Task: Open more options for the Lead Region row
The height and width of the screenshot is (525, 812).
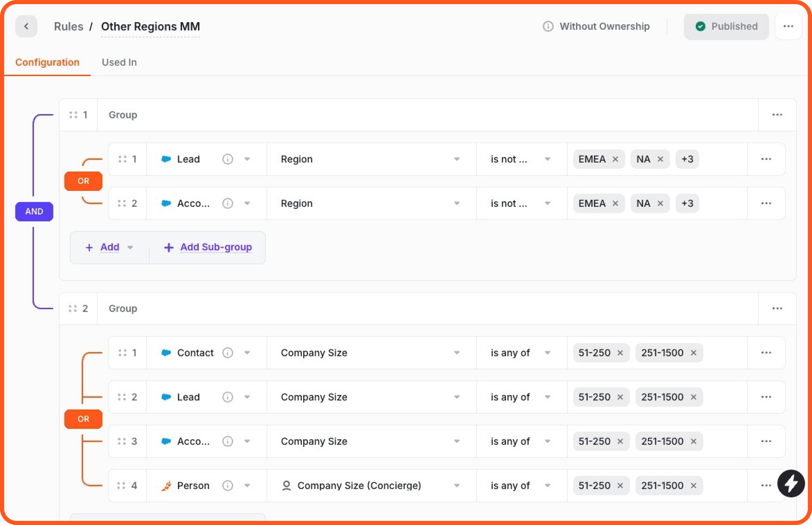Action: tap(766, 159)
